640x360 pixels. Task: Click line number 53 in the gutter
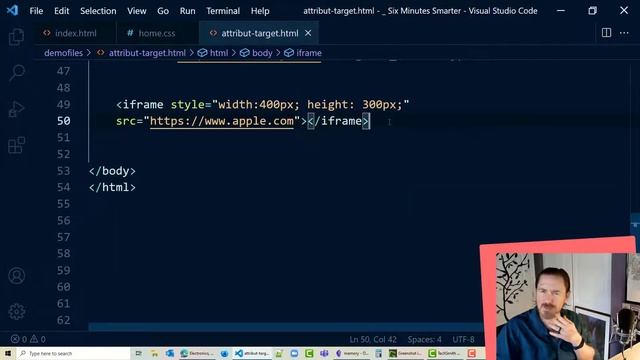63,171
